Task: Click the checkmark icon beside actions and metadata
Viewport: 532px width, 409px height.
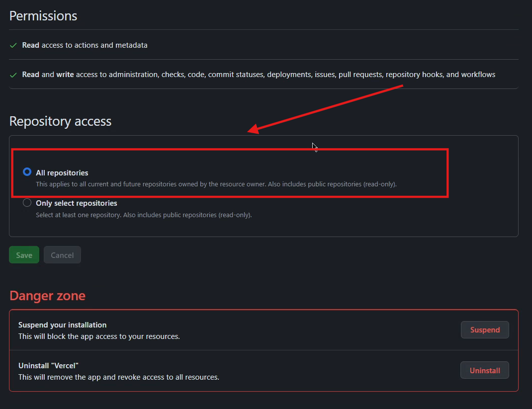Action: click(x=13, y=45)
